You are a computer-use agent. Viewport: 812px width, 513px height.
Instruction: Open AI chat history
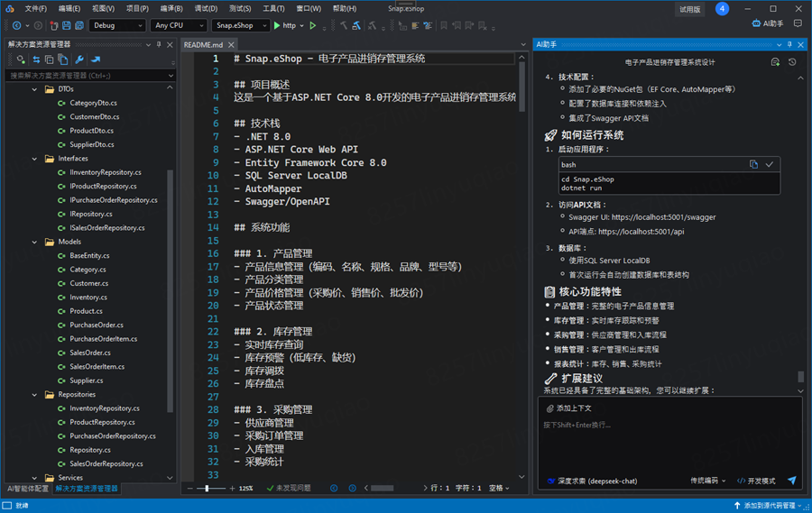coord(792,62)
